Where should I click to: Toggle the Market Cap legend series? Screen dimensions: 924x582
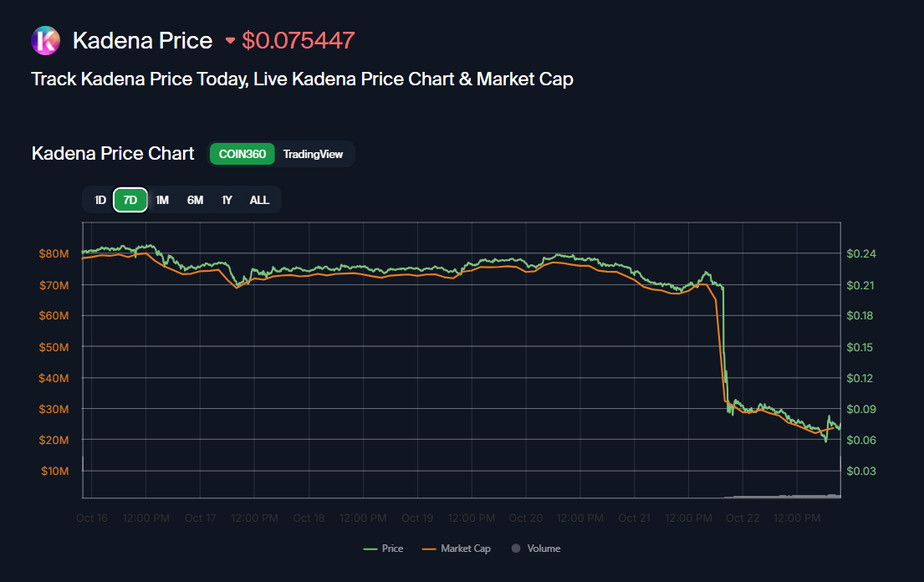(457, 549)
